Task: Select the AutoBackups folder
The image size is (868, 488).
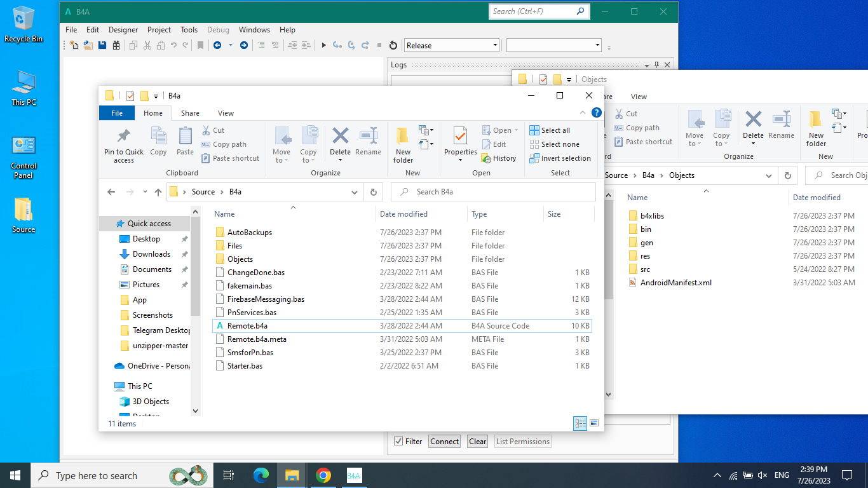Action: pos(402,233)
